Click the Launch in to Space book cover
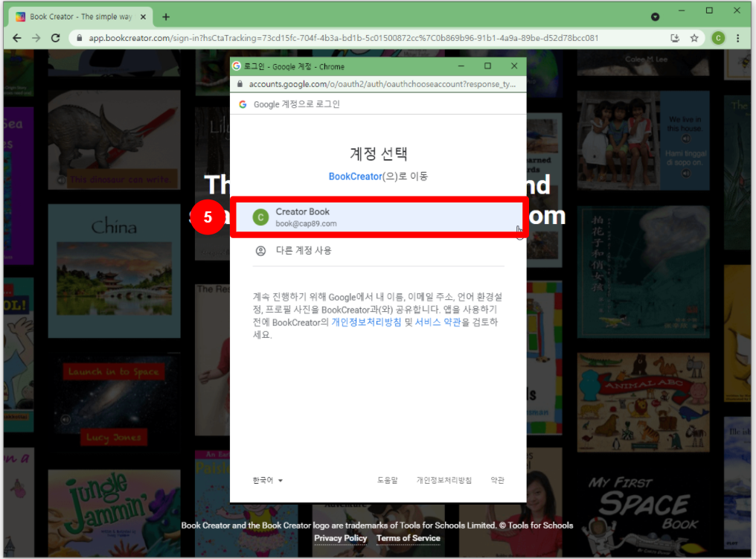Screen dimensions: 756x559 (x=115, y=402)
